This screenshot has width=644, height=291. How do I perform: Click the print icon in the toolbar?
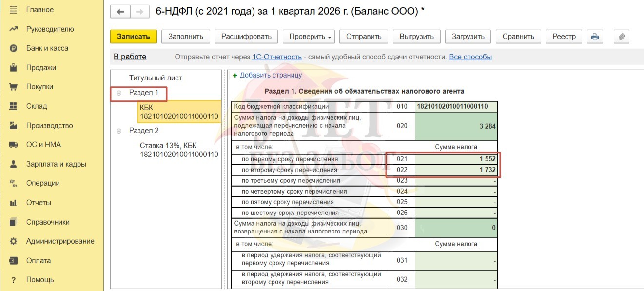click(594, 37)
